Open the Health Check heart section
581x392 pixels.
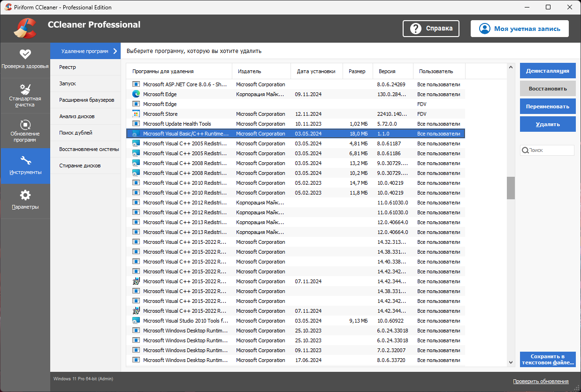[25, 60]
